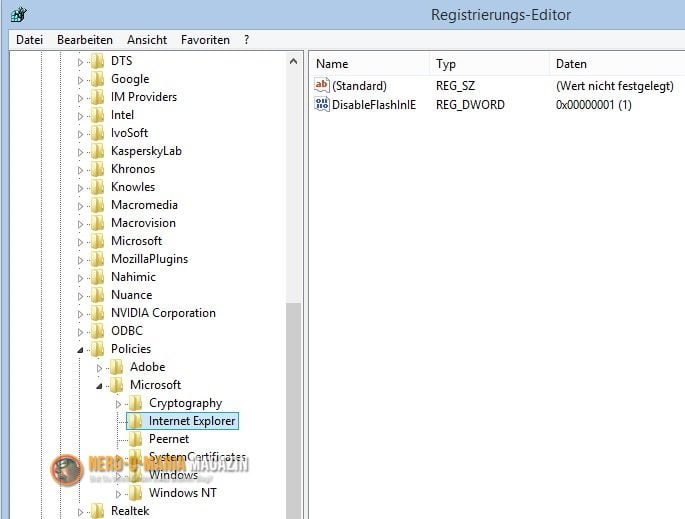This screenshot has width=685, height=519.
Task: Collapse the Policies key
Action: pyautogui.click(x=80, y=350)
